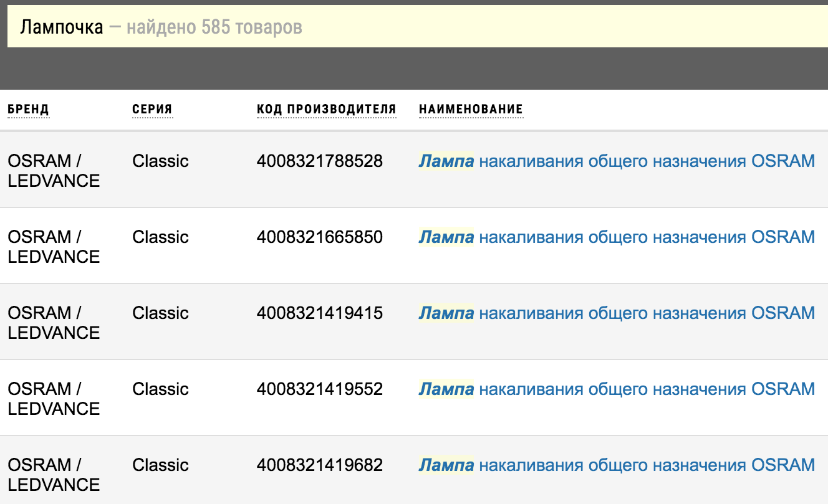Open lamp link for code 4008321788528
Image resolution: width=828 pixels, height=504 pixels.
click(617, 161)
